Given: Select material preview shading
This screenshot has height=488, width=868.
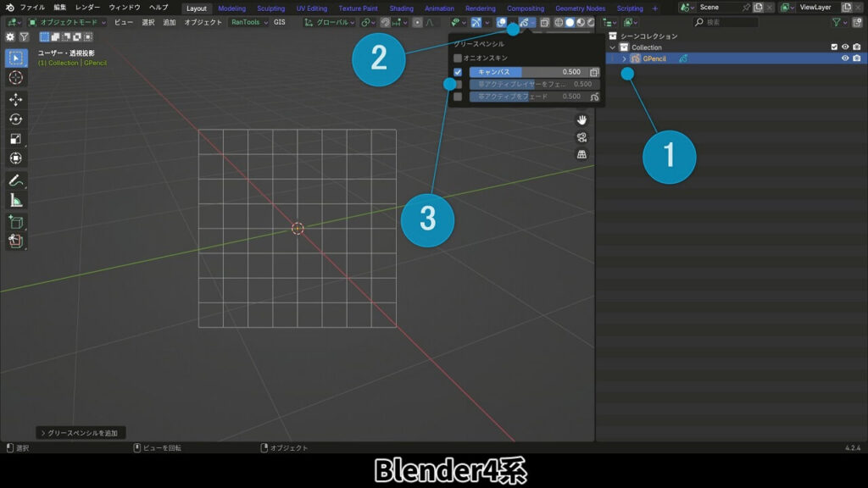Looking at the screenshot, I should tap(580, 23).
